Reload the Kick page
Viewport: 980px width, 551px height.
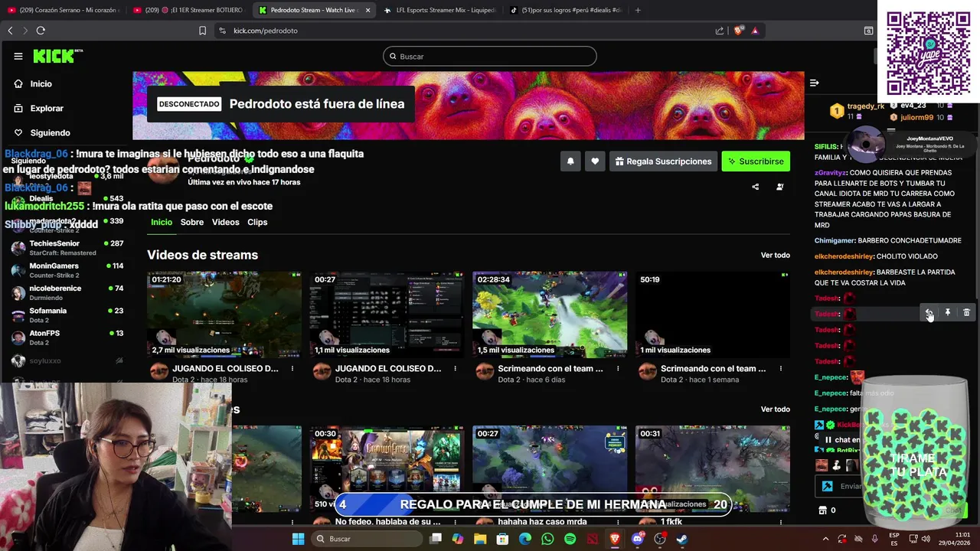41,31
